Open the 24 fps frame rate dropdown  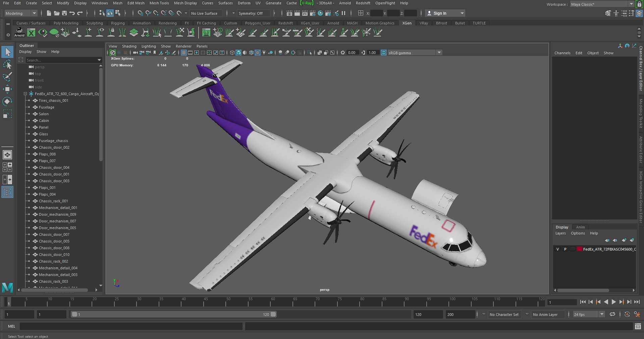coord(589,314)
